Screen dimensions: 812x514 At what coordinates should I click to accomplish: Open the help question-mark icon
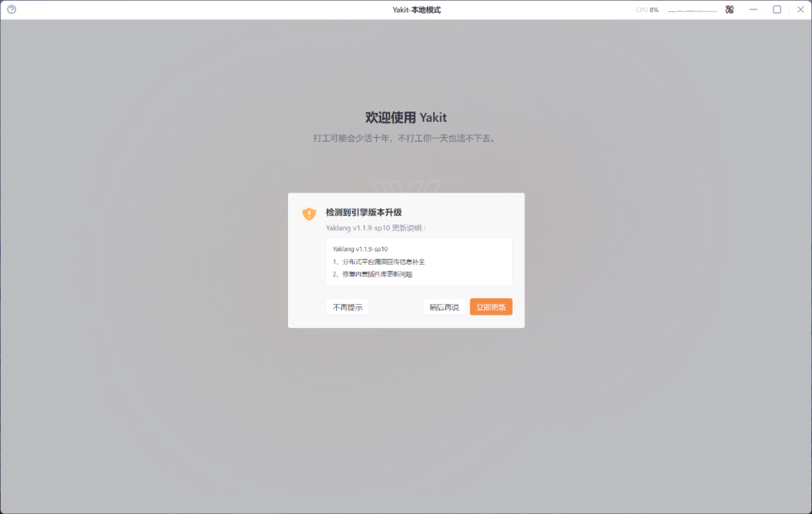[11, 9]
